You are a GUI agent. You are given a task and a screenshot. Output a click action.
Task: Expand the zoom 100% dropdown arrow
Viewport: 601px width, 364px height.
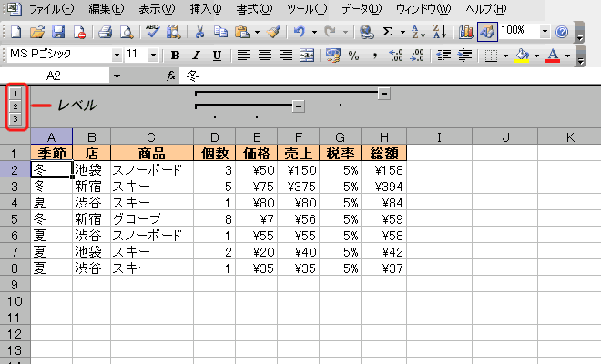(545, 32)
